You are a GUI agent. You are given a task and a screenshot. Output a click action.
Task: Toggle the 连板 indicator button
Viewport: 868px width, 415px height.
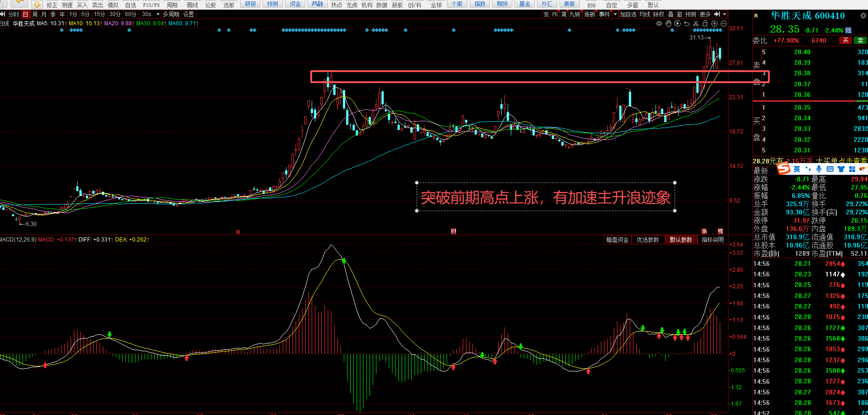pos(590,14)
